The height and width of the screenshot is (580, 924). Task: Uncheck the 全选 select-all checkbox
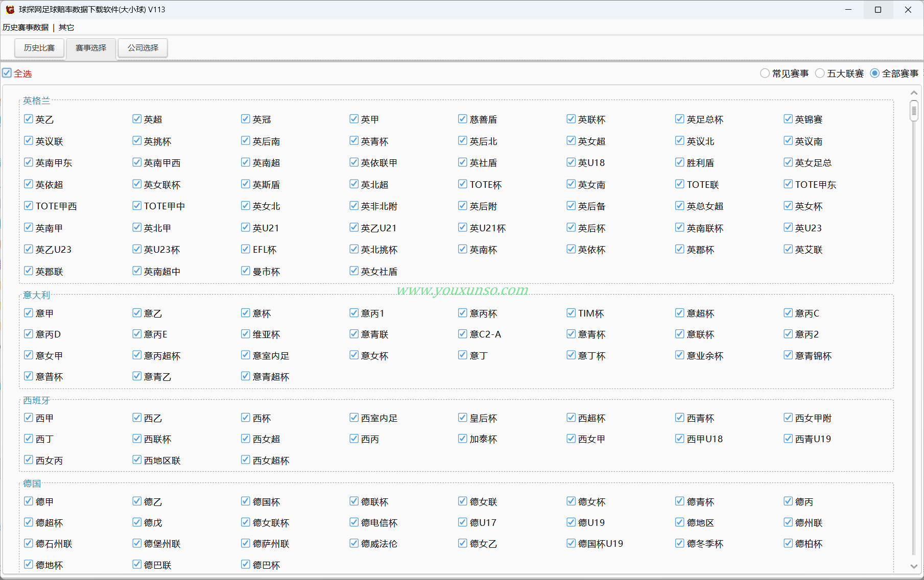[7, 73]
